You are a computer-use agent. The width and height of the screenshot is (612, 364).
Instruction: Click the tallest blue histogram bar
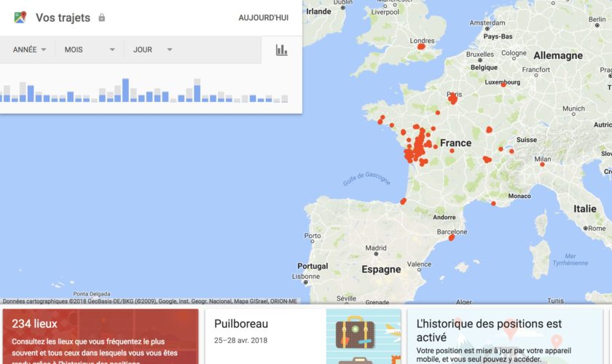click(x=125, y=90)
